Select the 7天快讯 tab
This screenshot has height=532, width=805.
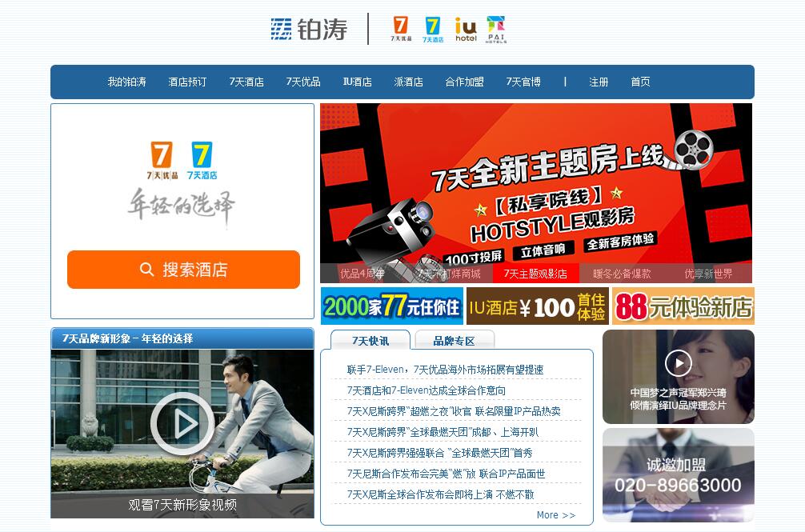(370, 341)
